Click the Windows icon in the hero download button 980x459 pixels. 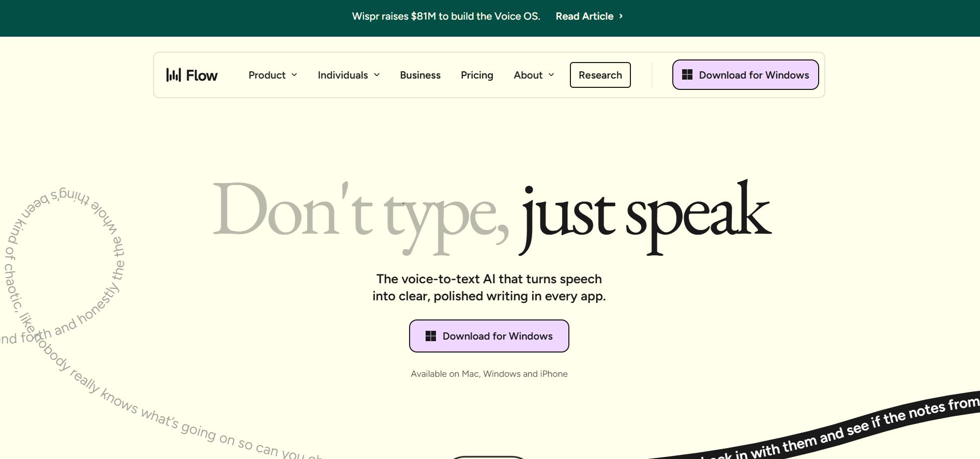pos(431,336)
